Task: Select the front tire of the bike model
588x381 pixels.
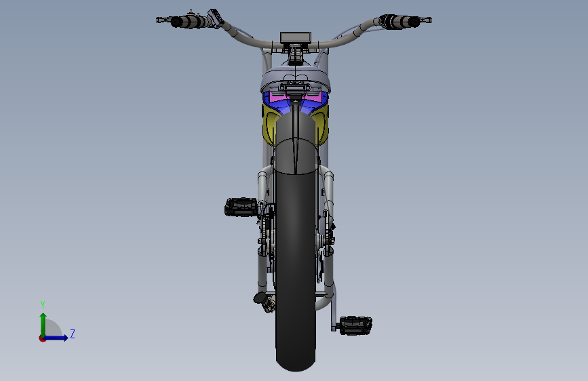Action: point(296,270)
